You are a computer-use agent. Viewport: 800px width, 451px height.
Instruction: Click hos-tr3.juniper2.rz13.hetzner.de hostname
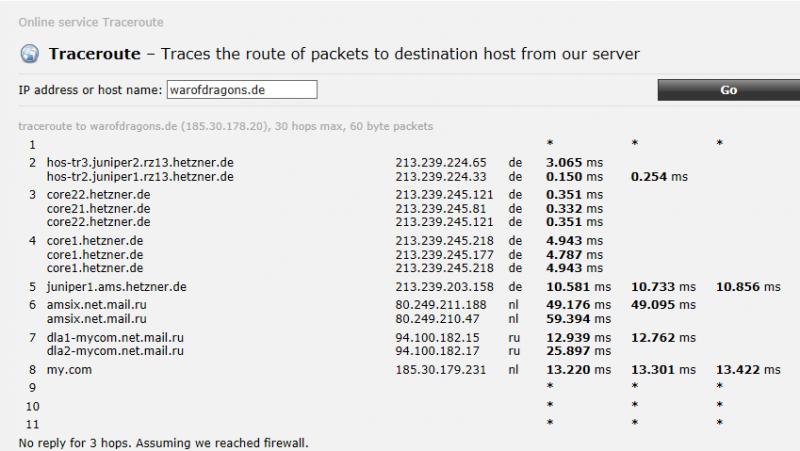[x=140, y=163]
